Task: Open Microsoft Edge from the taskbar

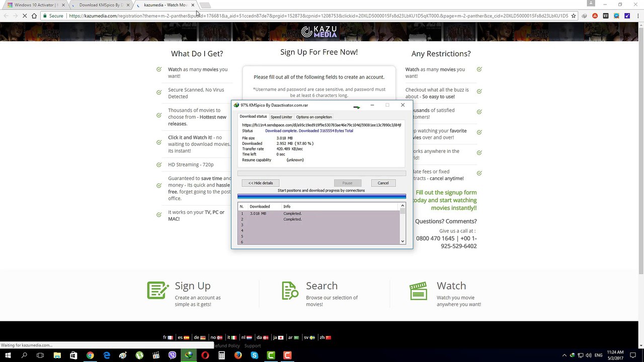Action: tap(107, 355)
